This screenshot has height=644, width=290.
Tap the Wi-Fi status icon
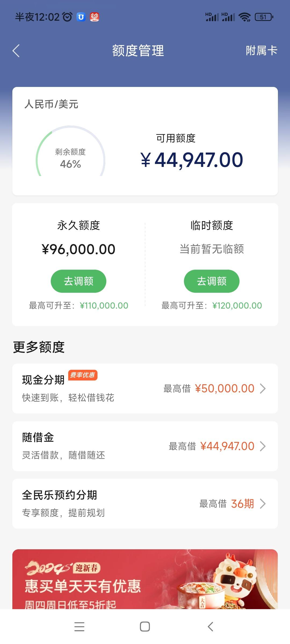click(x=244, y=17)
